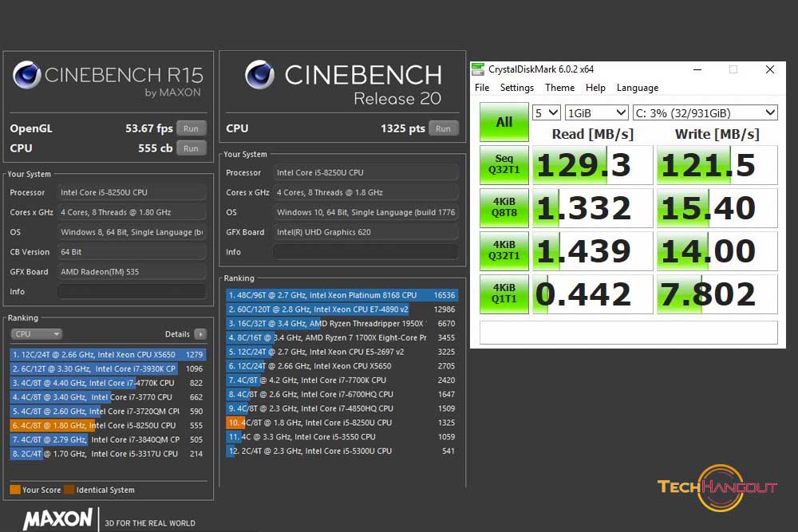Click the MAXON logo below Cinebench R15

point(57,519)
